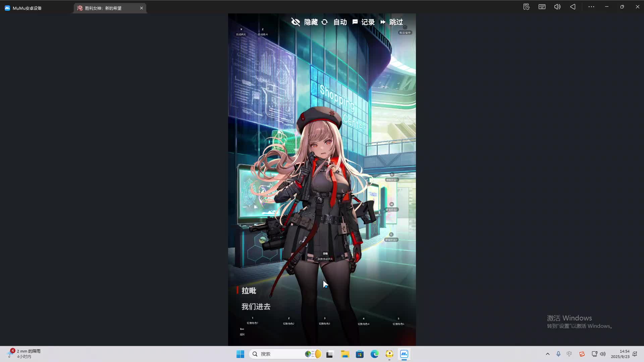Click the 切换角色3 character switch key
Image resolution: width=644 pixels, height=362 pixels.
click(x=324, y=321)
